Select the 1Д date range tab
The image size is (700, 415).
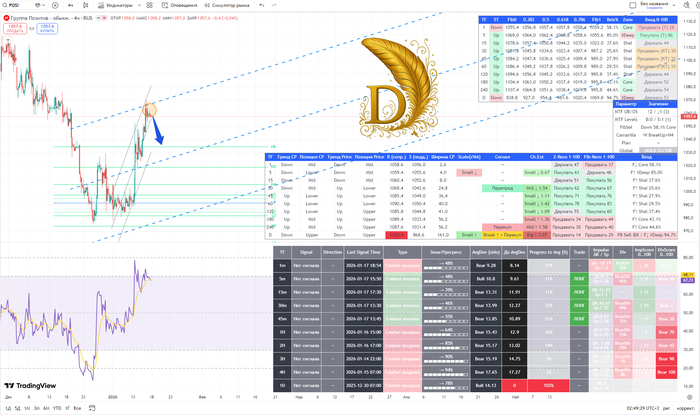pos(8,409)
